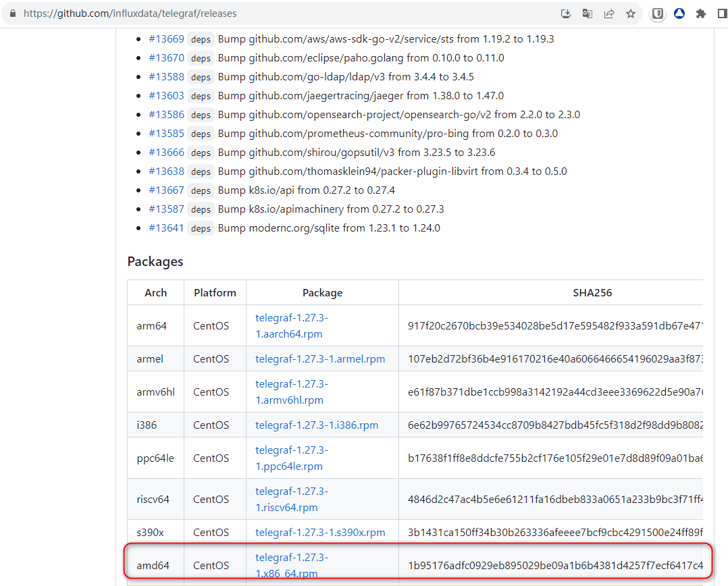728x586 pixels.
Task: Download telegraf-1.27.3-1.i386.rpm package
Action: click(x=317, y=425)
